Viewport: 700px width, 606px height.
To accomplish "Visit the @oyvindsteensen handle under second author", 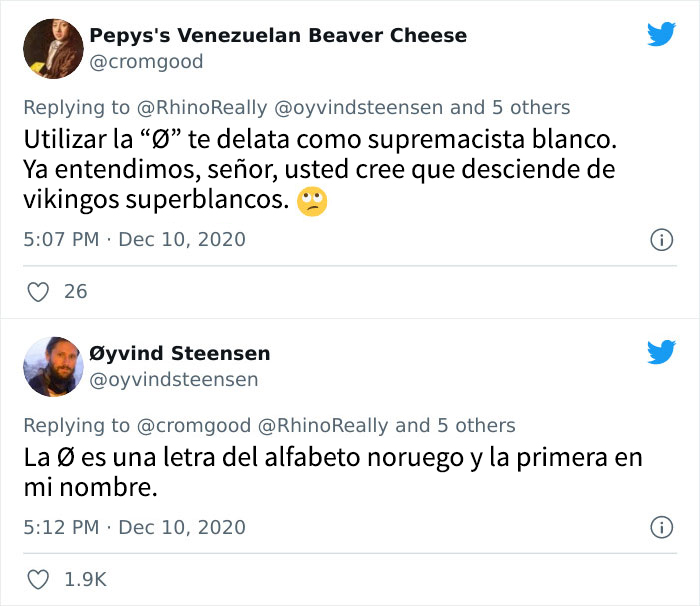I will coord(174,379).
